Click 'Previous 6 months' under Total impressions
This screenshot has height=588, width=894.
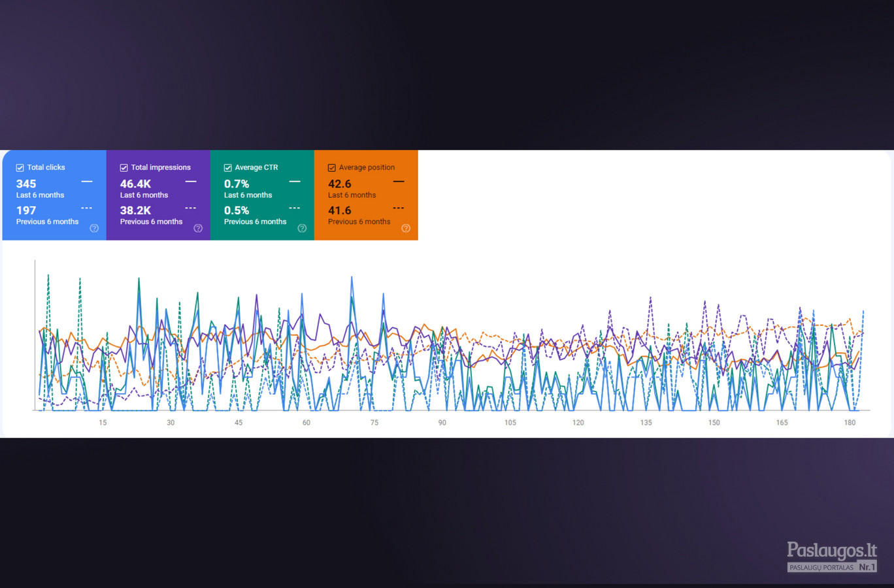[x=151, y=221]
